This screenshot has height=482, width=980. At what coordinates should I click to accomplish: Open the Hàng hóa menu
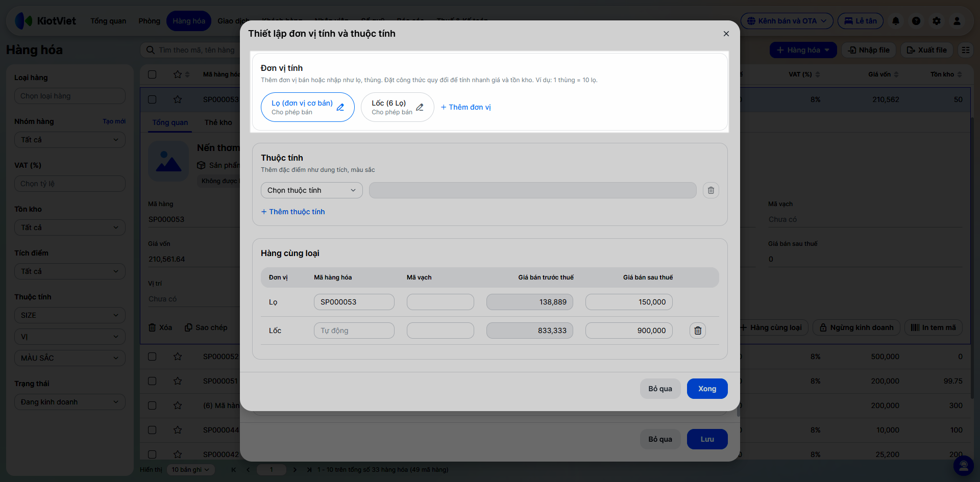[x=189, y=21]
